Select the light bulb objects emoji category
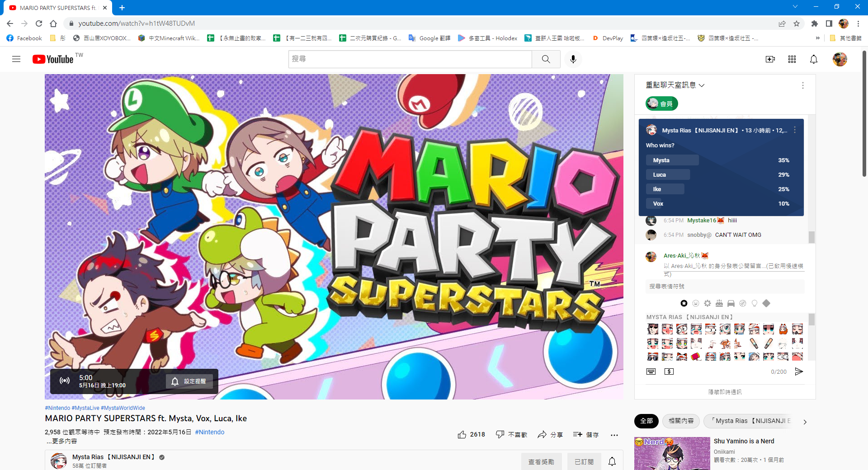 (755, 303)
